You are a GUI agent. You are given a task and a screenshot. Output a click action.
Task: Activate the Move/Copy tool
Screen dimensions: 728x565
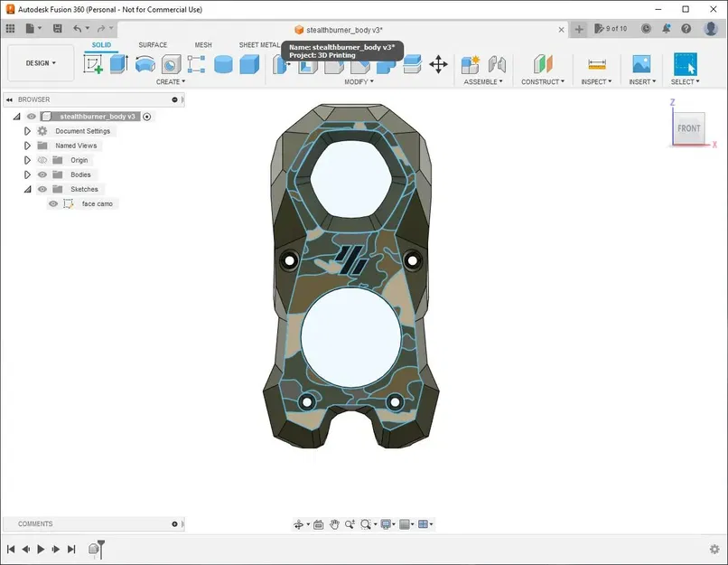point(438,64)
